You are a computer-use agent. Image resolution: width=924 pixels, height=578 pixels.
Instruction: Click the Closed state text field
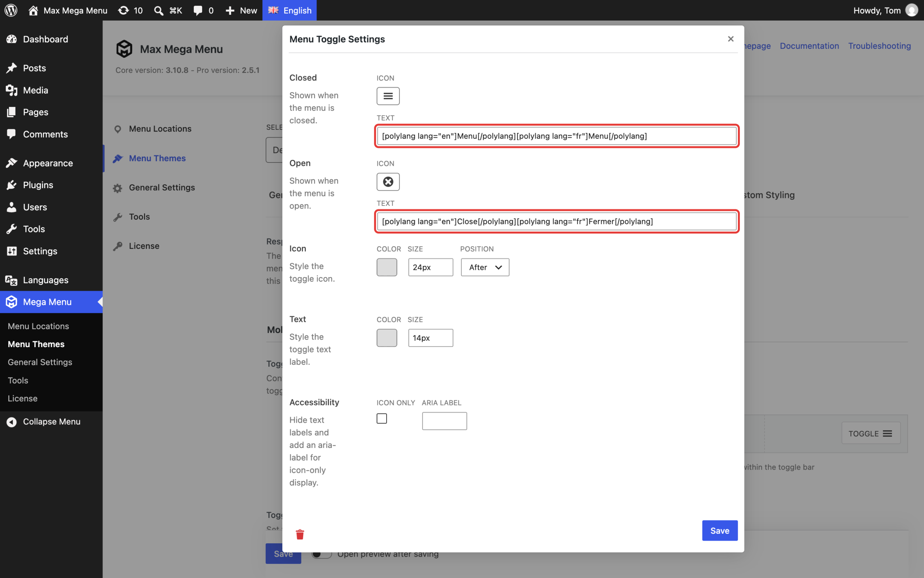click(x=557, y=136)
